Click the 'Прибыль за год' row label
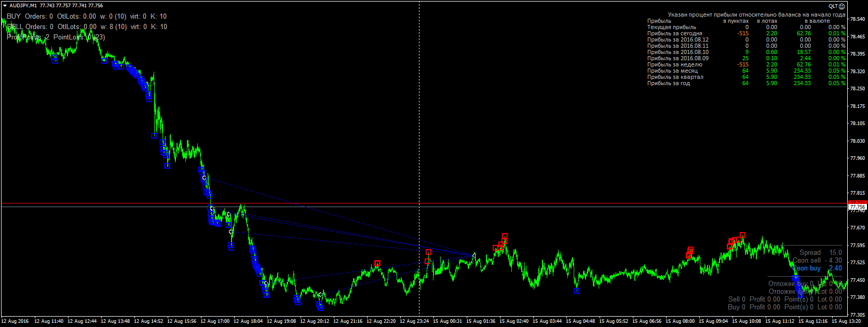Screen dimensions: 868x327 pos(668,83)
